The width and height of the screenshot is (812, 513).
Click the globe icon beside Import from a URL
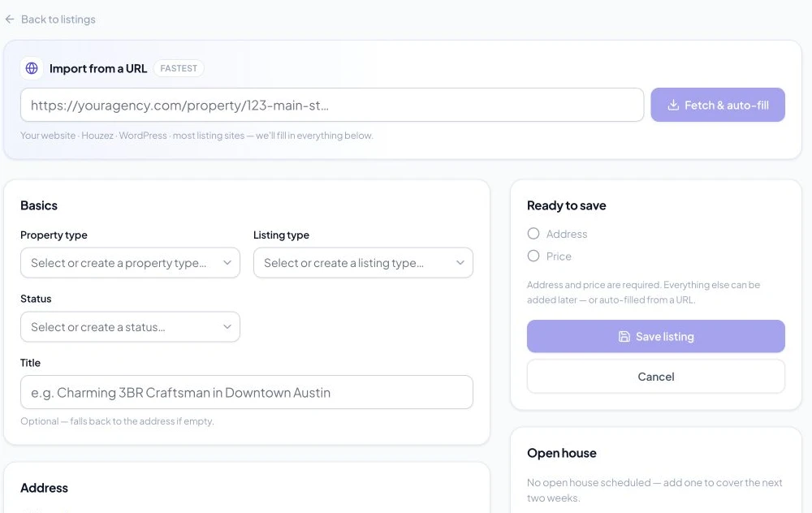tap(32, 68)
